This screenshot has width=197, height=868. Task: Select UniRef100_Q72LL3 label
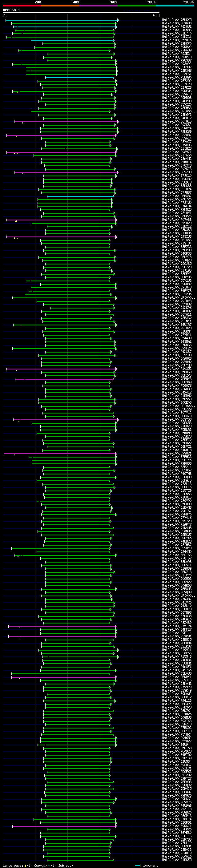(177, 484)
